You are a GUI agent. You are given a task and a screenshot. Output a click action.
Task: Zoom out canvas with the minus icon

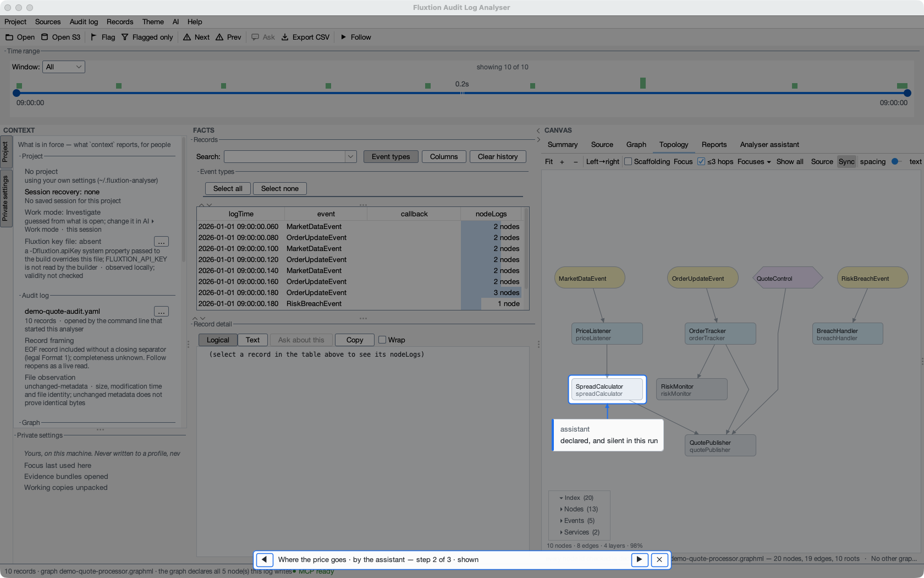pyautogui.click(x=576, y=161)
